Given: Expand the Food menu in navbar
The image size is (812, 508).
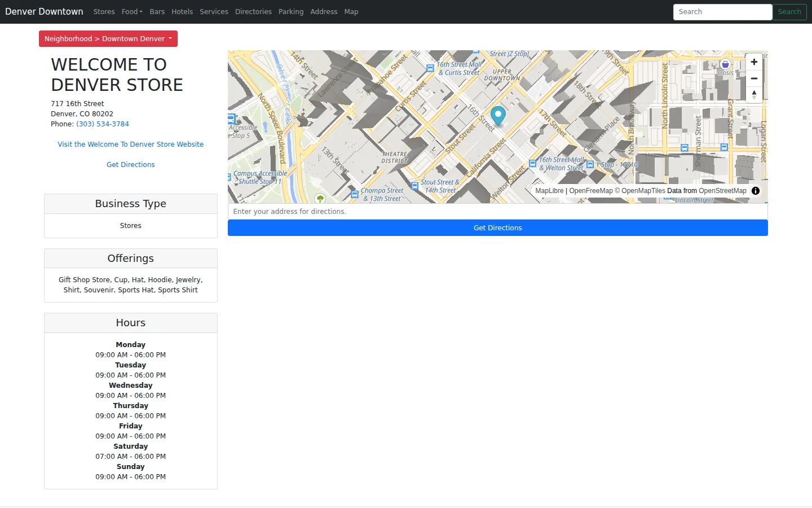Looking at the screenshot, I should pos(132,12).
